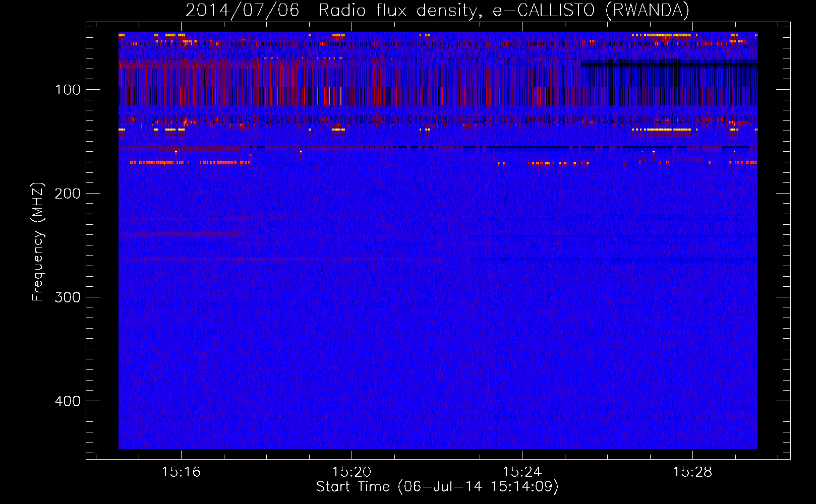Click the Start Time axis label
Image resolution: width=816 pixels, height=504 pixels.
click(437, 487)
